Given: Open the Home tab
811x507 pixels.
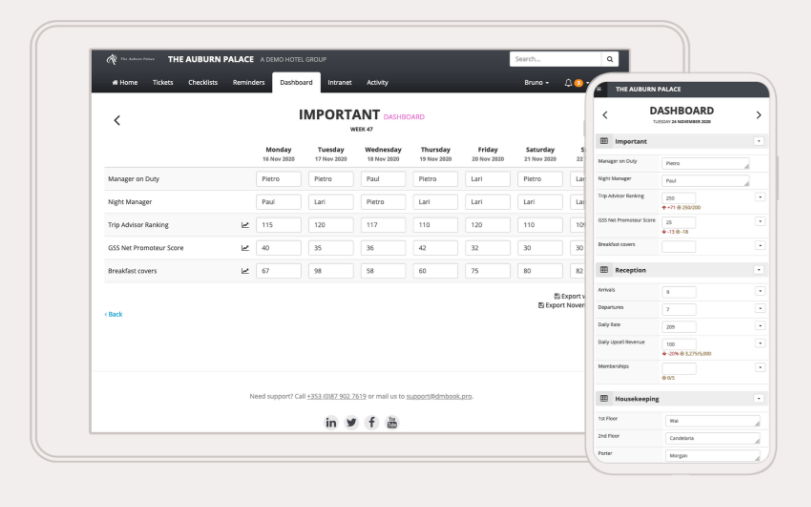Looking at the screenshot, I should coord(125,83).
